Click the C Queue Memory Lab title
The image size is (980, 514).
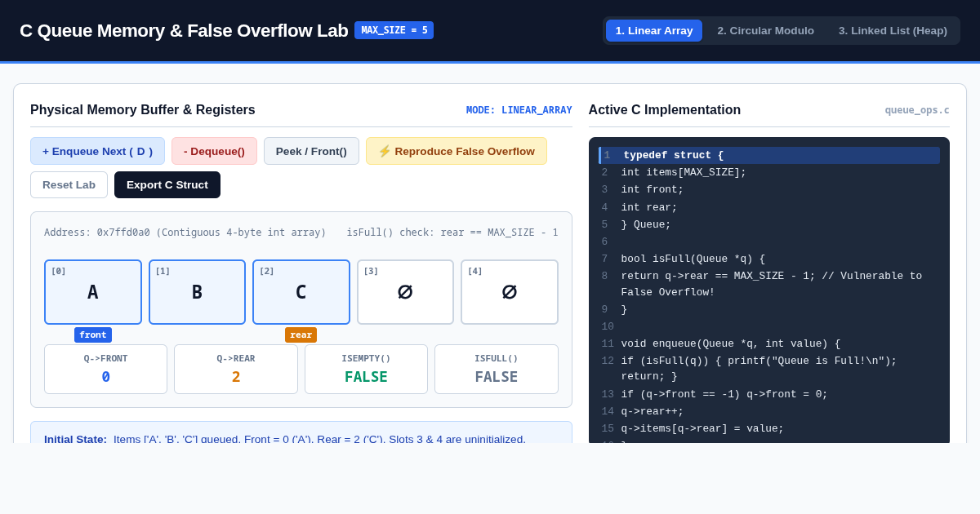(184, 31)
